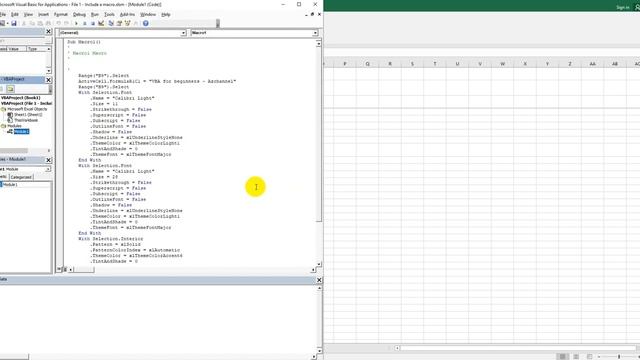Minimize the VBA editor window

point(283,4)
